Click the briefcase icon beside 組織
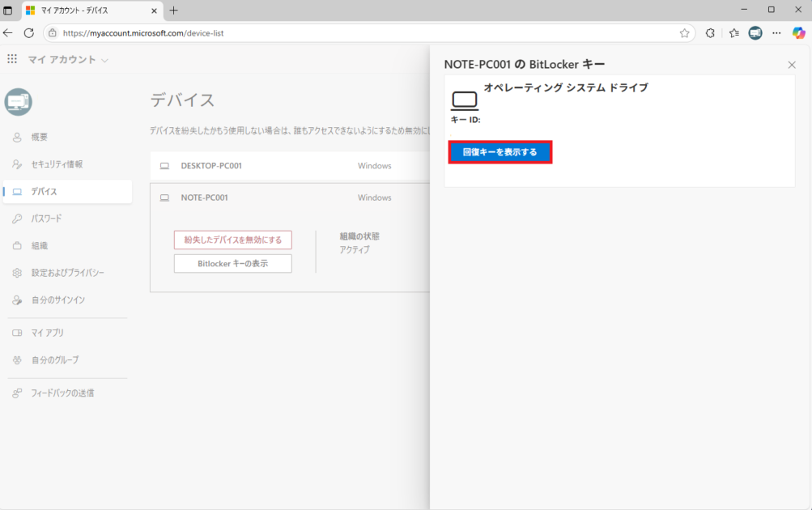Screen dimensions: 812x510 [17, 245]
